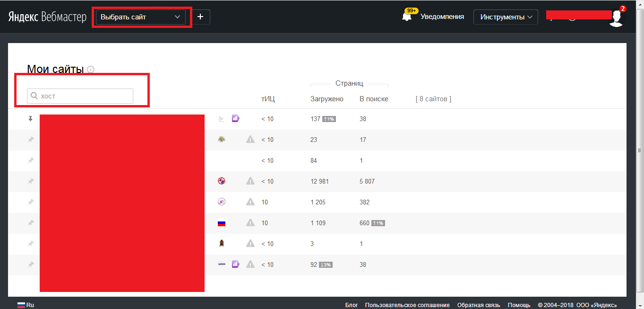Click the Мои сайты heading
Image resolution: width=644 pixels, height=309 pixels.
55,69
